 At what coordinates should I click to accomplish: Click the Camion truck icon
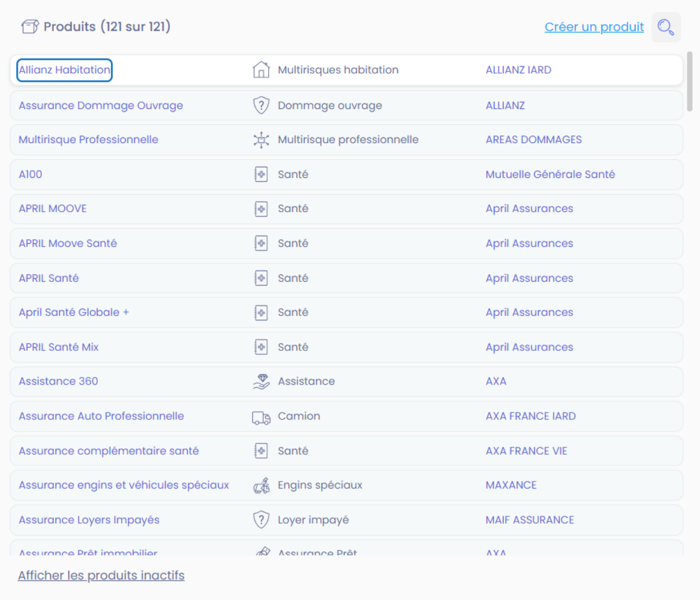261,417
